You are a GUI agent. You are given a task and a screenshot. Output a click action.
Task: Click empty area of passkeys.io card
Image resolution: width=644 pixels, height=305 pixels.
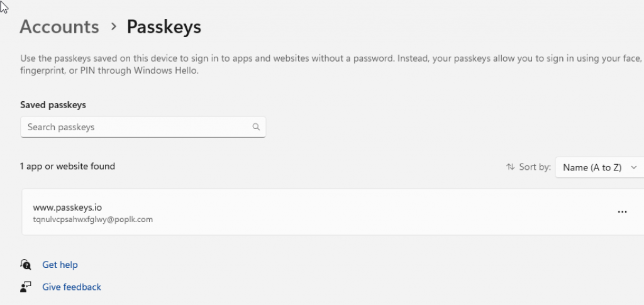(377, 212)
